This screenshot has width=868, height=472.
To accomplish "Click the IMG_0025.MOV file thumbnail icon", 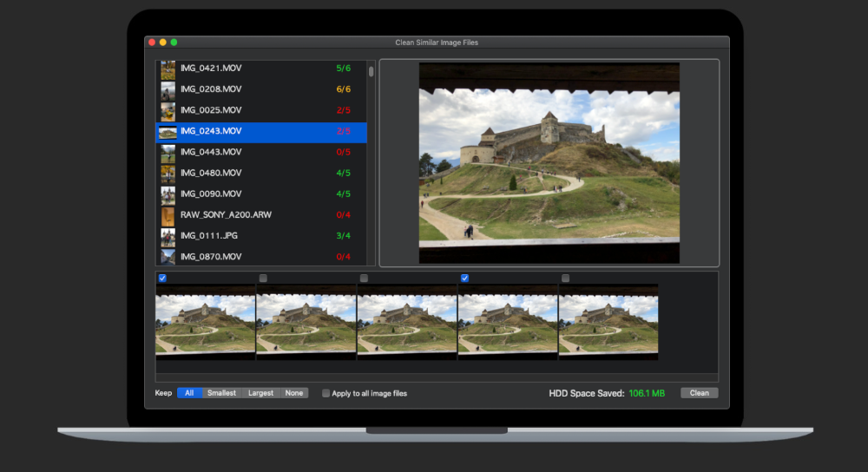I will tap(168, 111).
